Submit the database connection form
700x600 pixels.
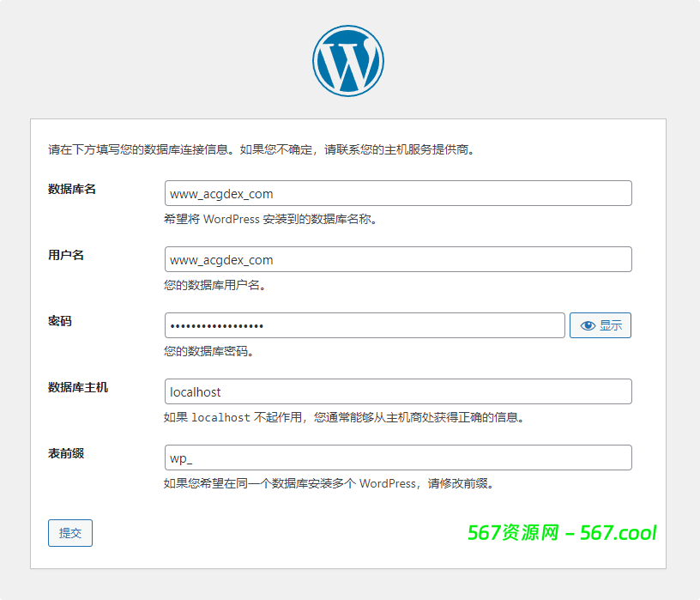point(69,533)
